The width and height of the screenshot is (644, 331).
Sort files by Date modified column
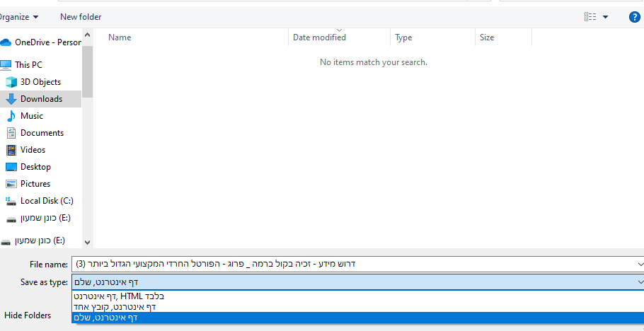coord(319,37)
